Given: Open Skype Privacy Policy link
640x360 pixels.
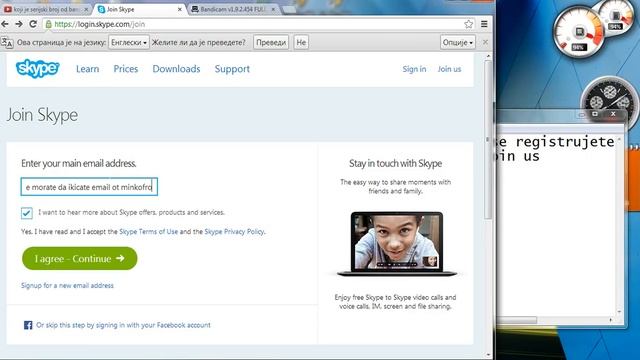Looking at the screenshot, I should click(234, 231).
